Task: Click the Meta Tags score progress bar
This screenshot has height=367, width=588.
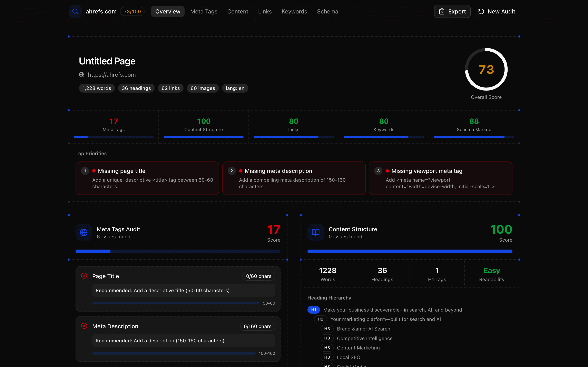Action: (x=114, y=137)
